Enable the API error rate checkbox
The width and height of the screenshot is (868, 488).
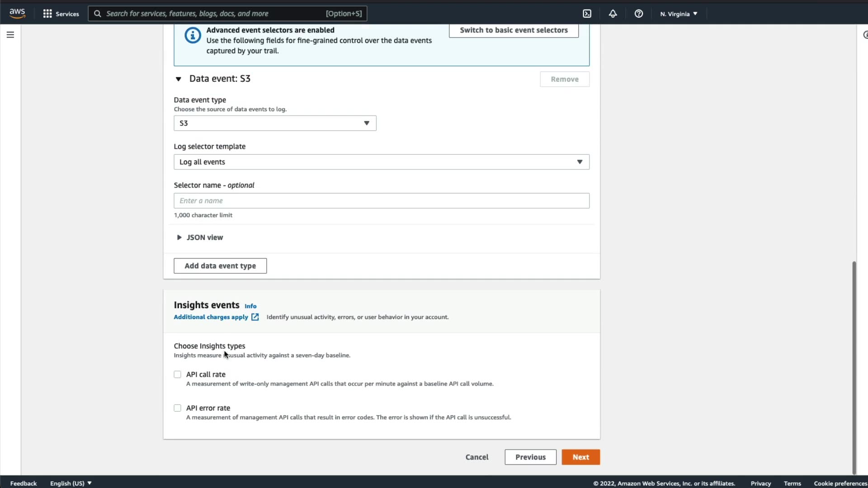click(177, 408)
